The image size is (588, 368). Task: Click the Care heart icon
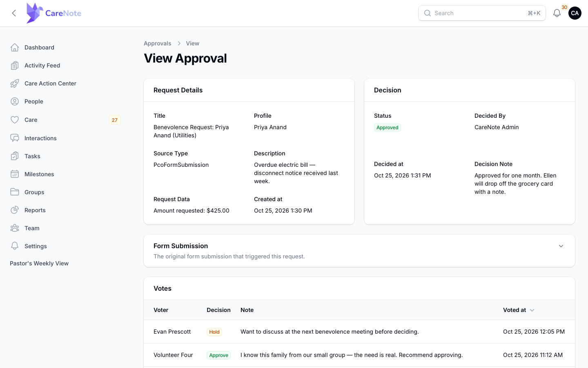pyautogui.click(x=15, y=120)
